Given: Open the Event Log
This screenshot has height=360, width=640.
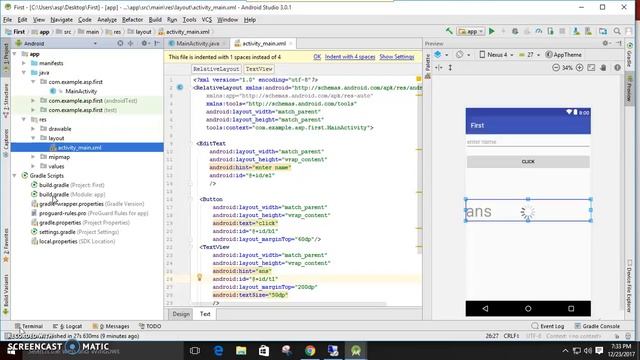Looking at the screenshot, I should (x=548, y=326).
